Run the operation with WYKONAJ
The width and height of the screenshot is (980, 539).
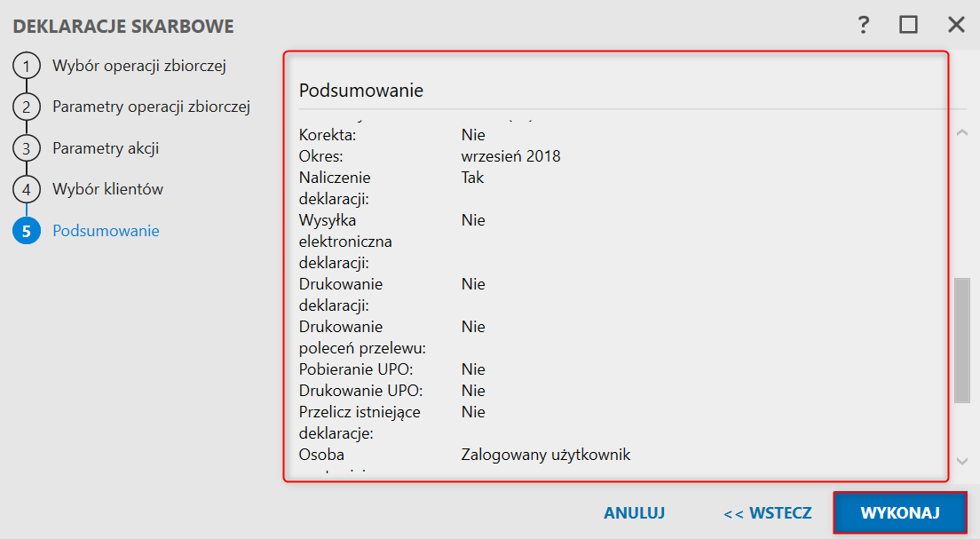tap(900, 512)
